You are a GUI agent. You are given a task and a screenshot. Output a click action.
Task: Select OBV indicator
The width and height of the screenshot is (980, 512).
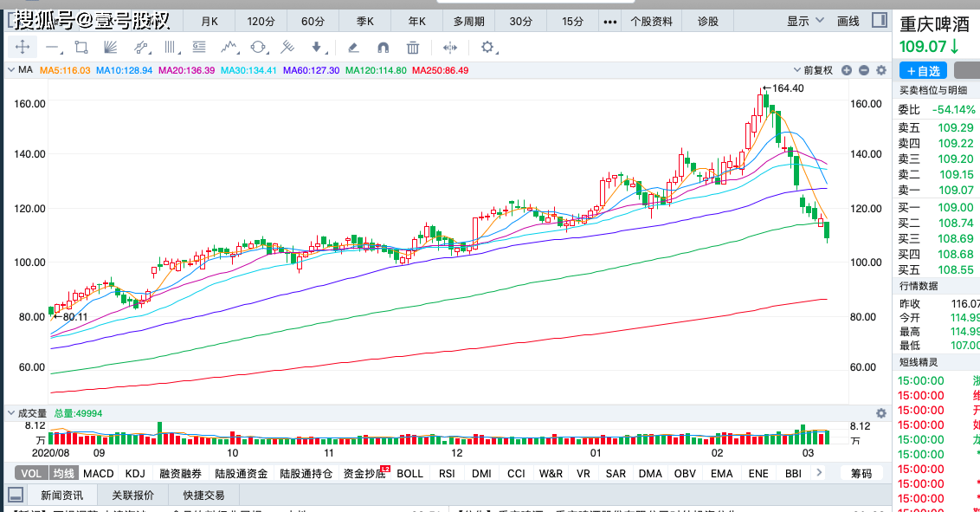[685, 473]
